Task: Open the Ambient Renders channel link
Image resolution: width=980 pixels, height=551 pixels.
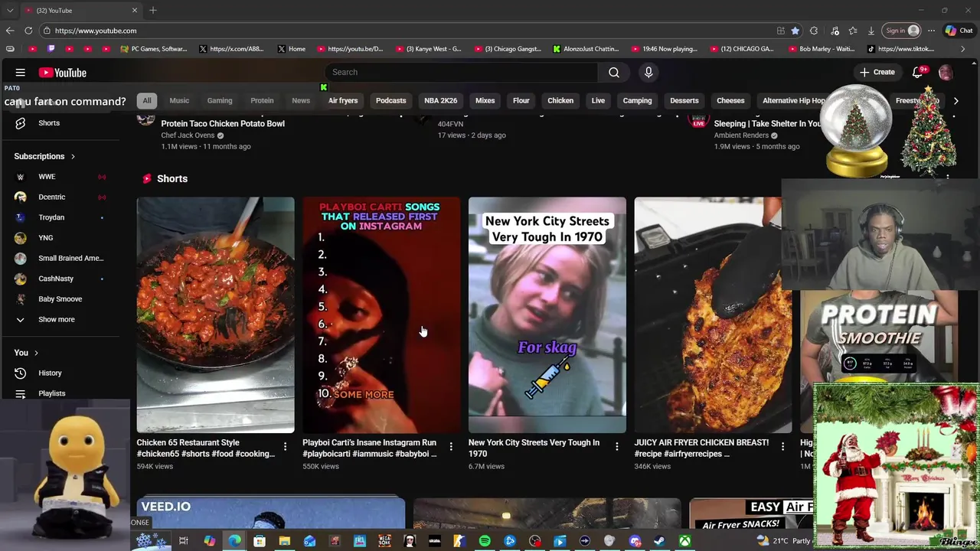Action: (741, 135)
